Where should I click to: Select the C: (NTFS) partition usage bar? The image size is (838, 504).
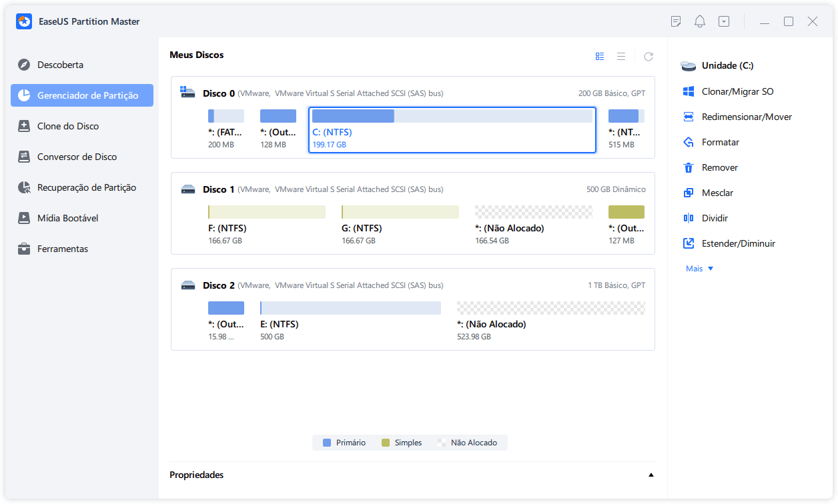(452, 117)
